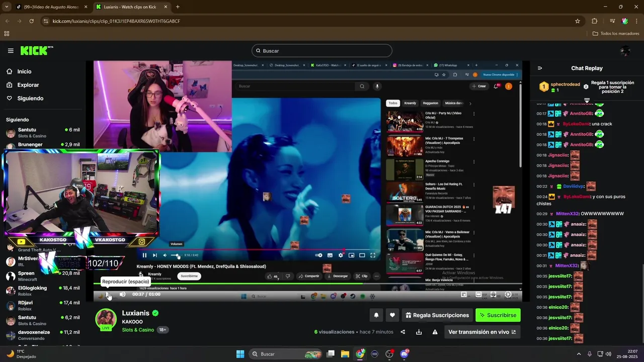Open the Slots & Casino category link

point(138,330)
